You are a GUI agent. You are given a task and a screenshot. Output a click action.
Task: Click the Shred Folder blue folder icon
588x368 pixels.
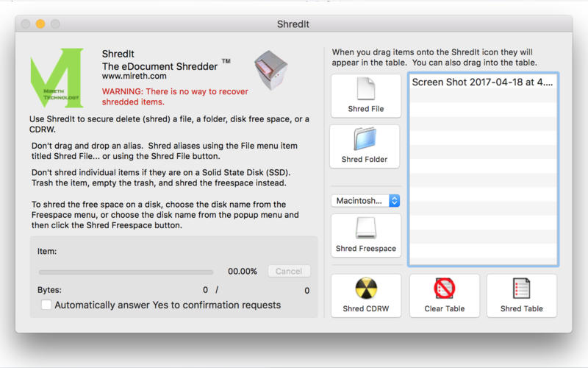(x=365, y=139)
